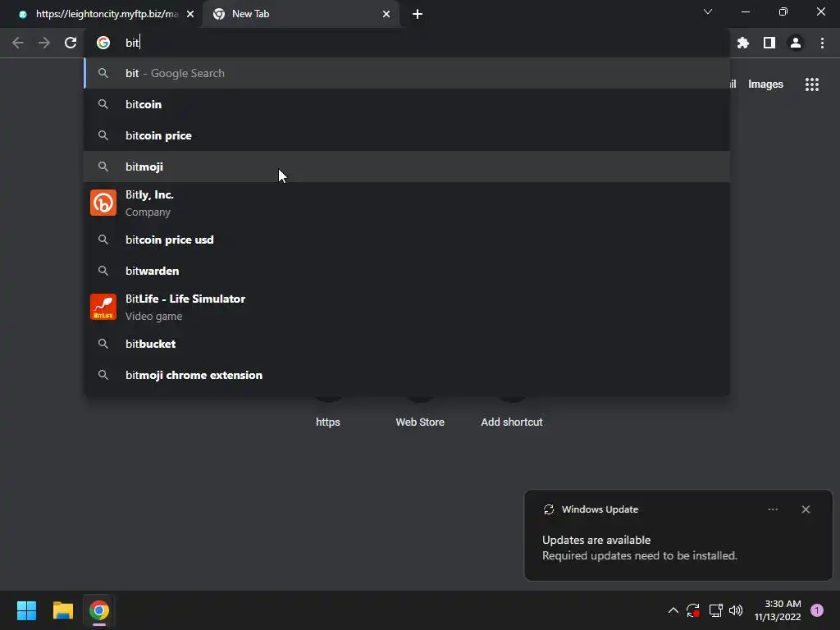The height and width of the screenshot is (630, 840).
Task: Close the leightoncity.myftp.biz tab
Action: [x=190, y=14]
